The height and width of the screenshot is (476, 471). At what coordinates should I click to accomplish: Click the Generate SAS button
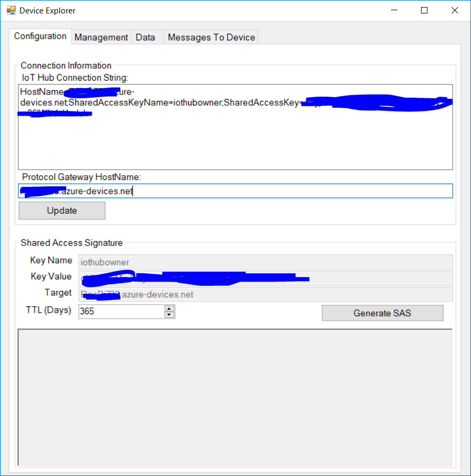click(383, 313)
